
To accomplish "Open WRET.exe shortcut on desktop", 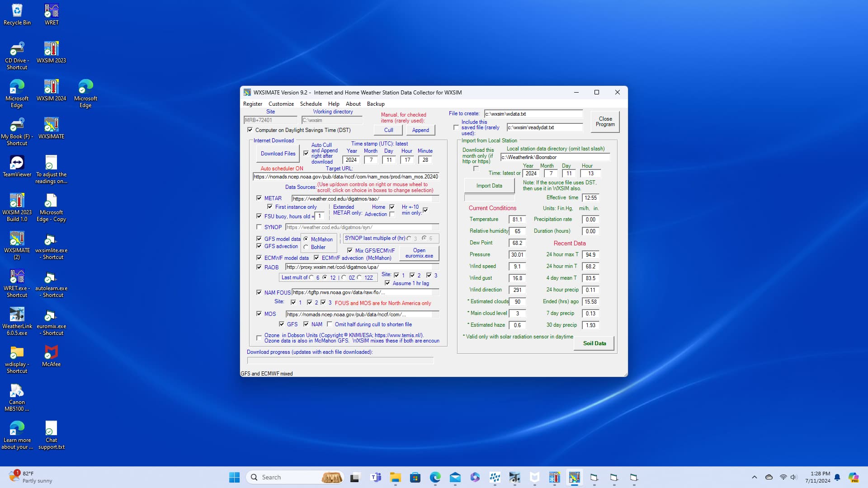I will (17, 283).
